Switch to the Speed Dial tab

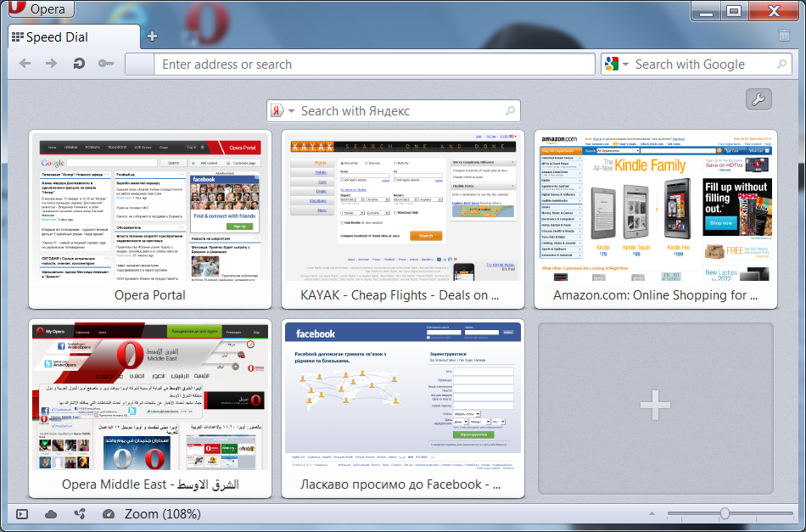point(74,37)
